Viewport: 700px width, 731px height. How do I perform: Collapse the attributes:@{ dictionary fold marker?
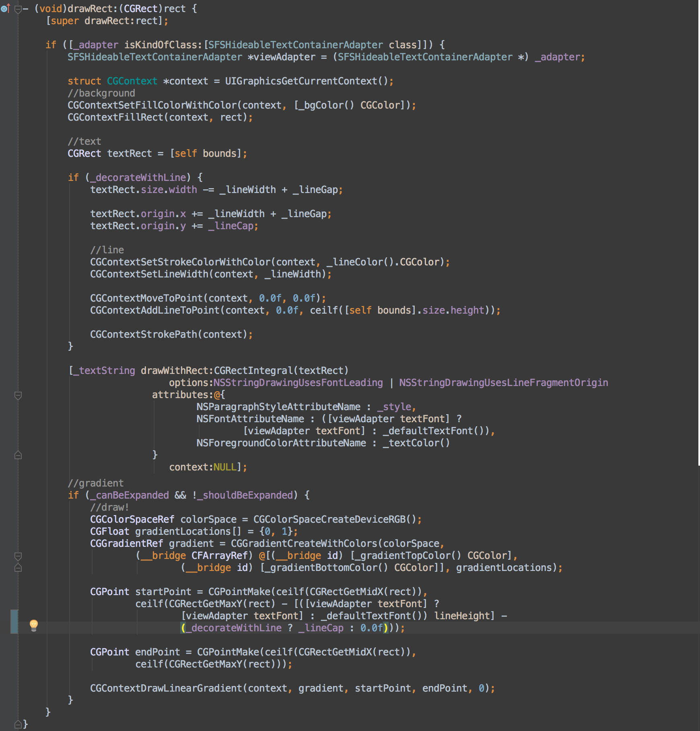(x=18, y=395)
